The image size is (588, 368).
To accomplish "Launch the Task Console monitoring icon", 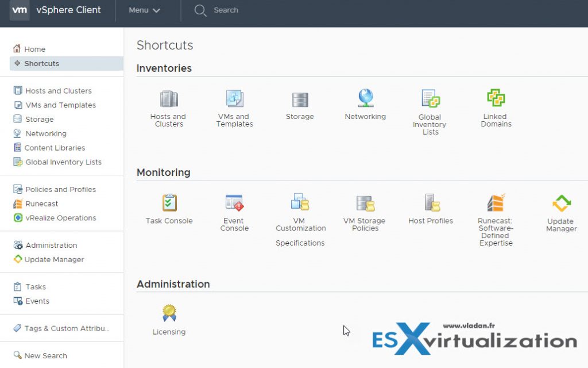I will pos(169,203).
